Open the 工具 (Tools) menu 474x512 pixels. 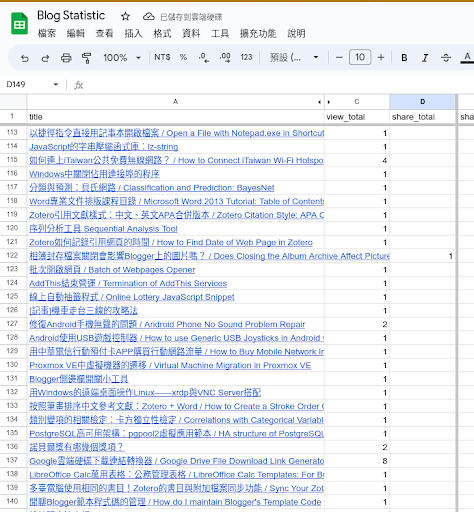coord(220,33)
